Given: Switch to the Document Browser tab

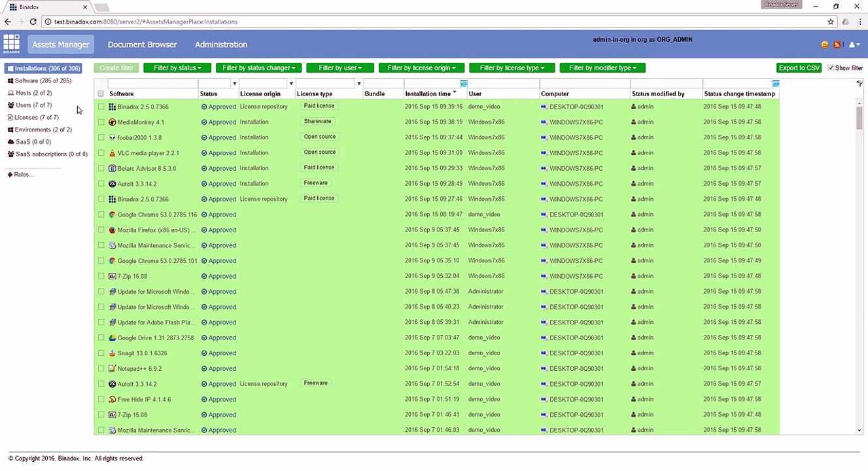Looking at the screenshot, I should coord(143,44).
